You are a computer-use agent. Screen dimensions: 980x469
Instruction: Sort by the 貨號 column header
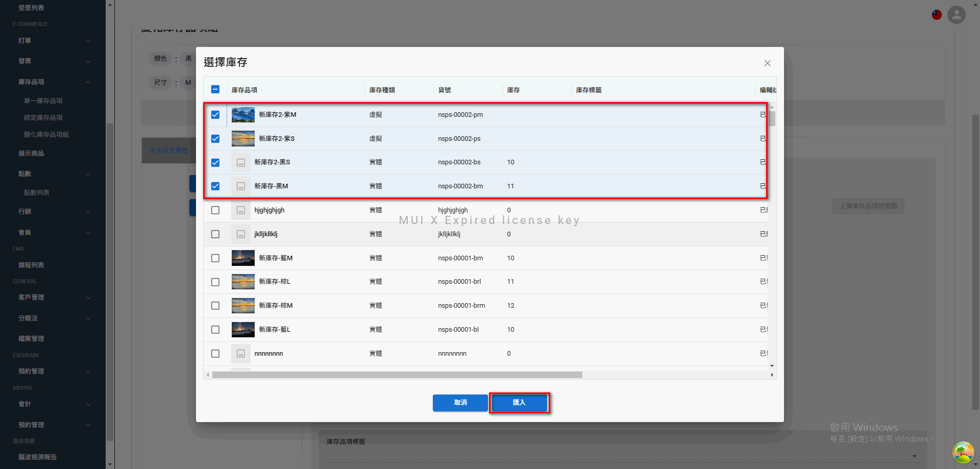click(445, 90)
